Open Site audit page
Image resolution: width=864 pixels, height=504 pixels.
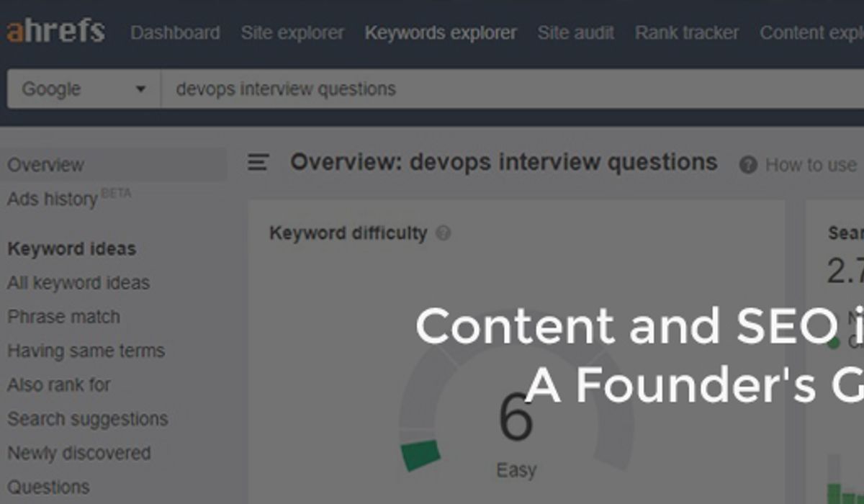576,32
